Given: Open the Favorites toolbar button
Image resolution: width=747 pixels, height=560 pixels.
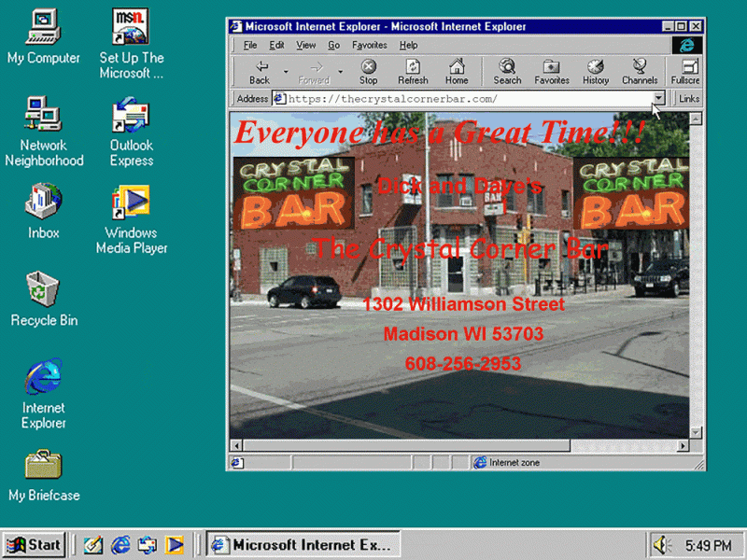Looking at the screenshot, I should (x=551, y=71).
